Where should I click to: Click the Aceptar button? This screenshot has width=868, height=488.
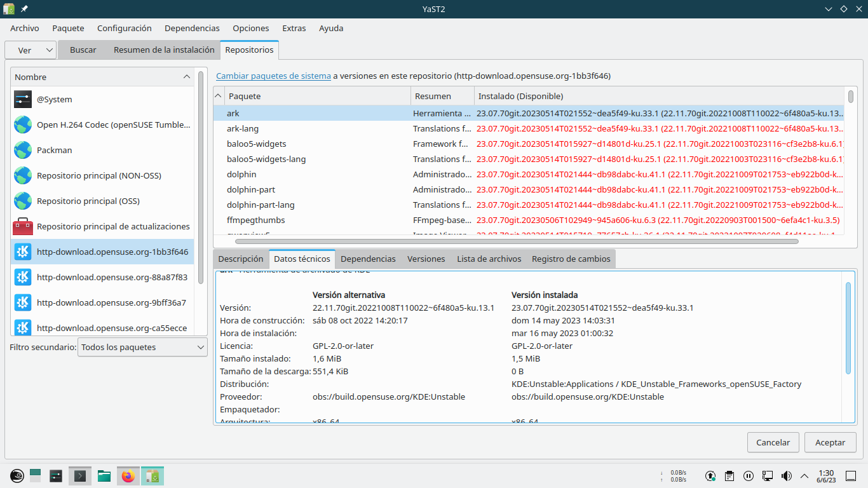click(830, 442)
